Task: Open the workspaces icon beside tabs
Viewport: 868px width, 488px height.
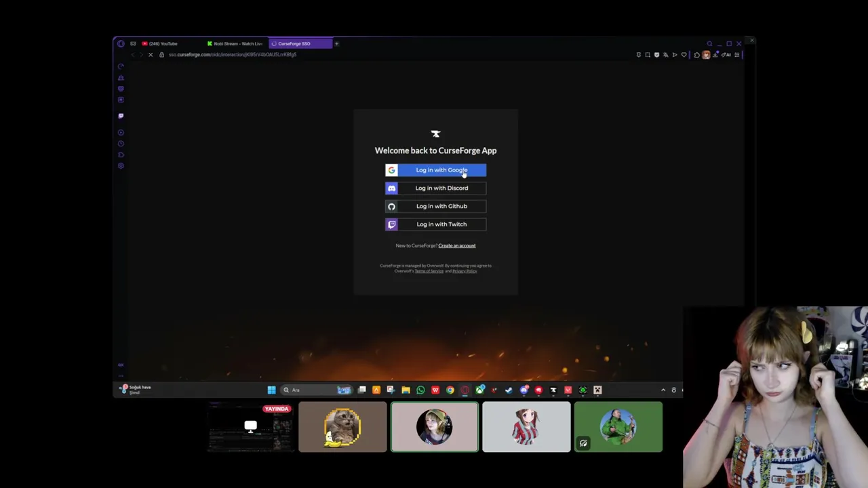Action: click(133, 43)
